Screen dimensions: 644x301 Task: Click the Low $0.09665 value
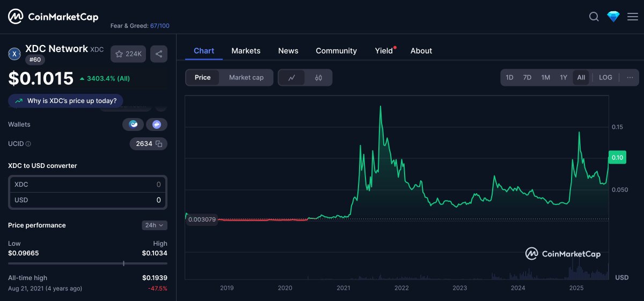24,253
